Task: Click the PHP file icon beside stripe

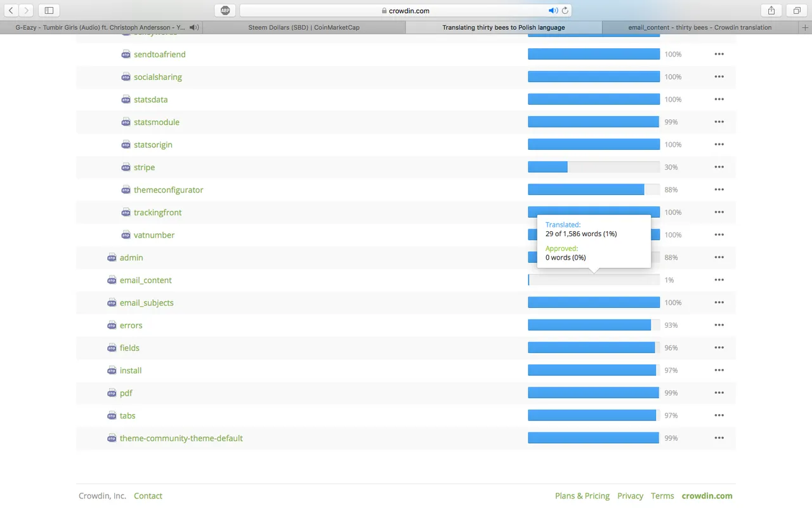Action: point(126,167)
